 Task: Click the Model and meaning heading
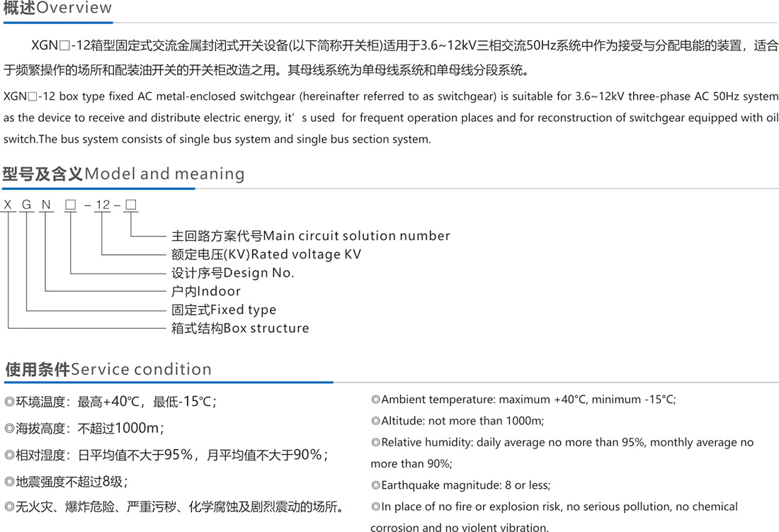pos(123,174)
